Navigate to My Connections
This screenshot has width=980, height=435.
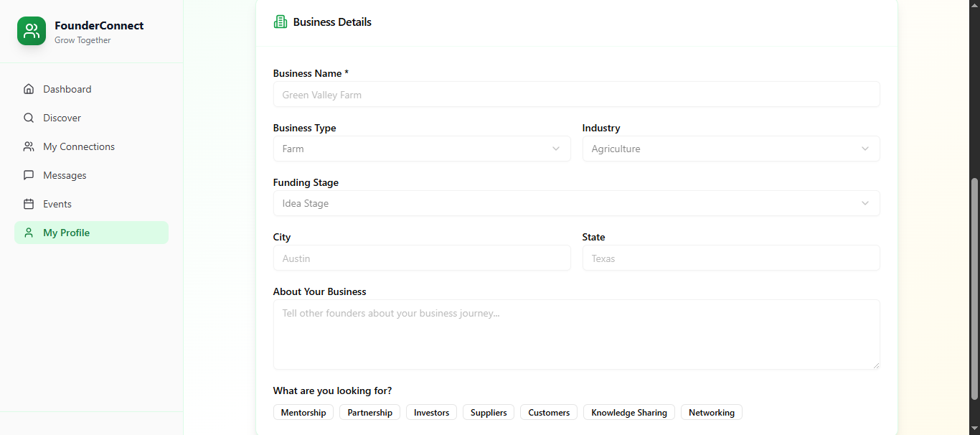pyautogui.click(x=91, y=146)
